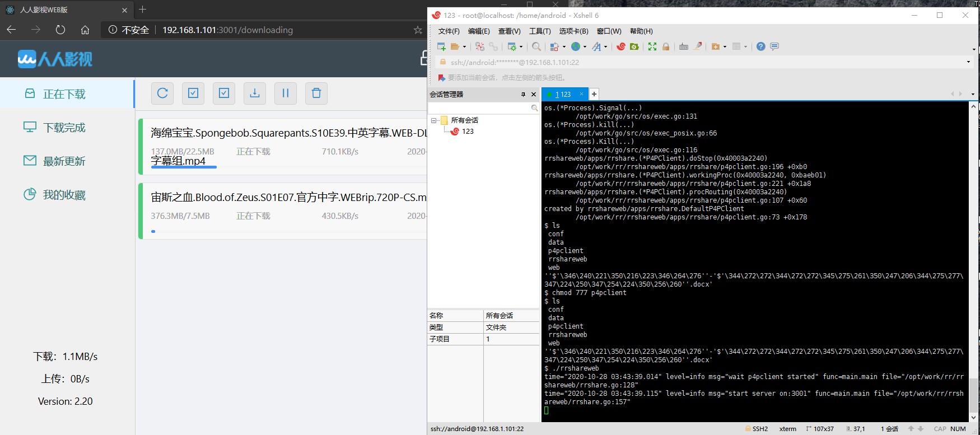980x435 pixels.
Task: Click the start download arrow button
Action: (x=255, y=93)
